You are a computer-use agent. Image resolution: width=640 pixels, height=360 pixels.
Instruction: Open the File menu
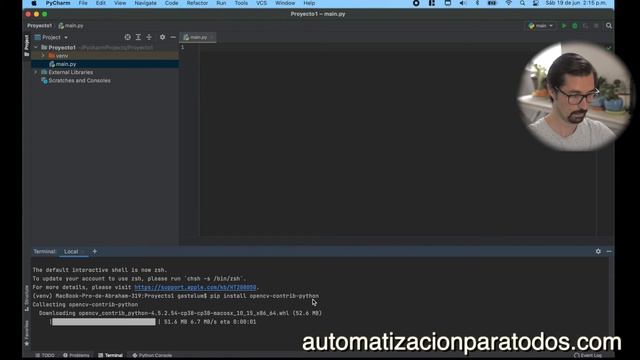83,3
